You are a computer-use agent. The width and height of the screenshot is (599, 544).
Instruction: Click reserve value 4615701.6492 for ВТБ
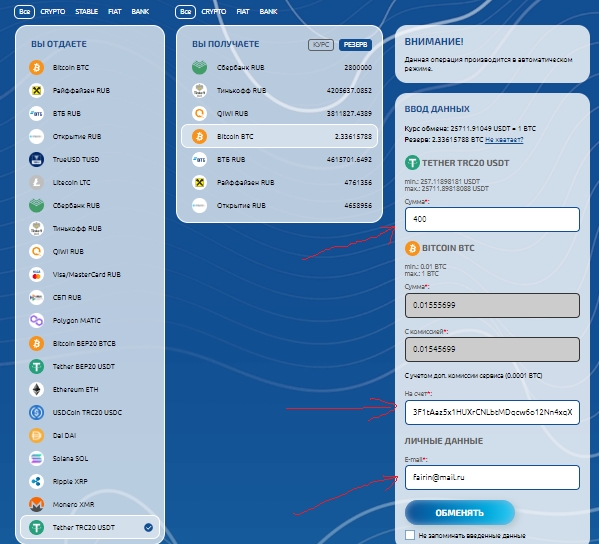click(x=349, y=159)
